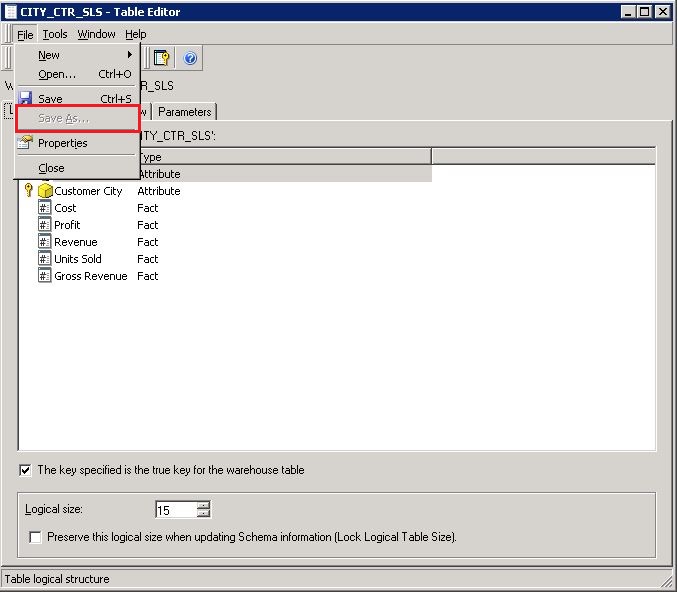Switch to the Parameters tab

(184, 112)
